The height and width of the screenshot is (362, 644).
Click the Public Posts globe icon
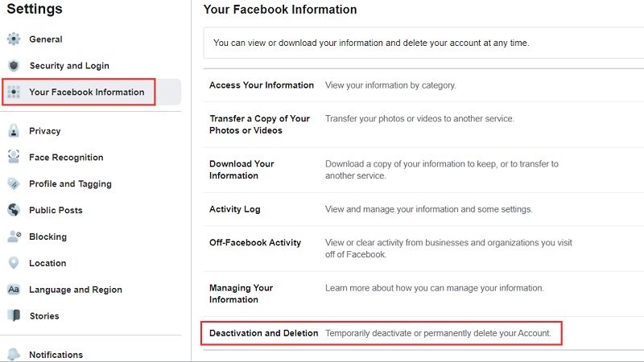coord(14,211)
